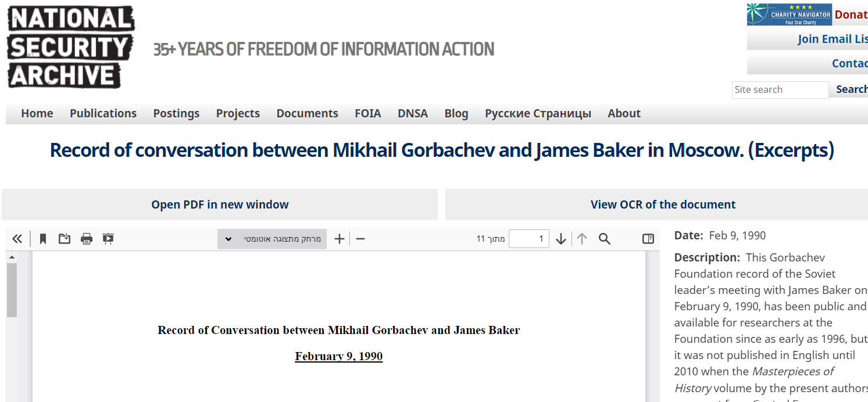The height and width of the screenshot is (402, 868).
Task: Open the Publications menu
Action: (103, 113)
